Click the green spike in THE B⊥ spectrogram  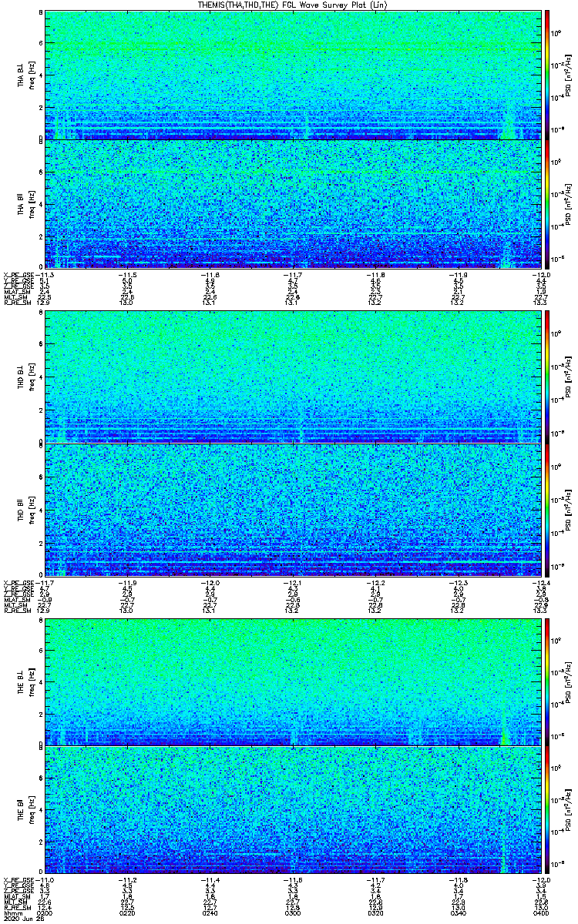(505, 728)
